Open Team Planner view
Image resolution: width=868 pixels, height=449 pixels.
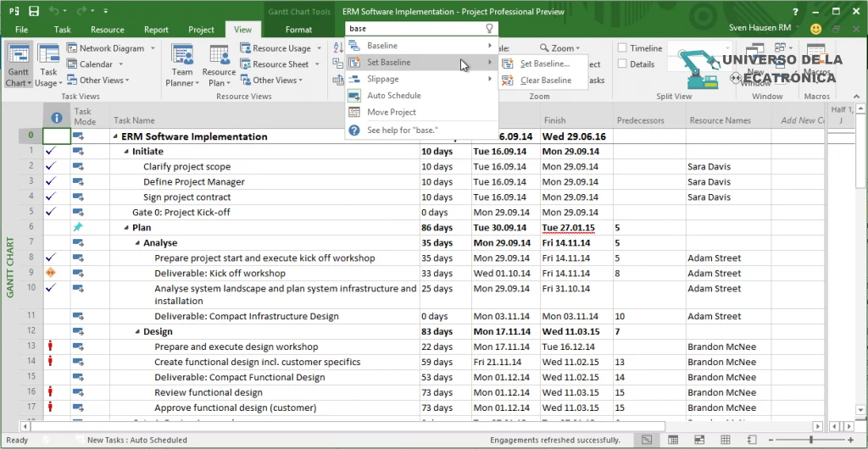point(182,66)
